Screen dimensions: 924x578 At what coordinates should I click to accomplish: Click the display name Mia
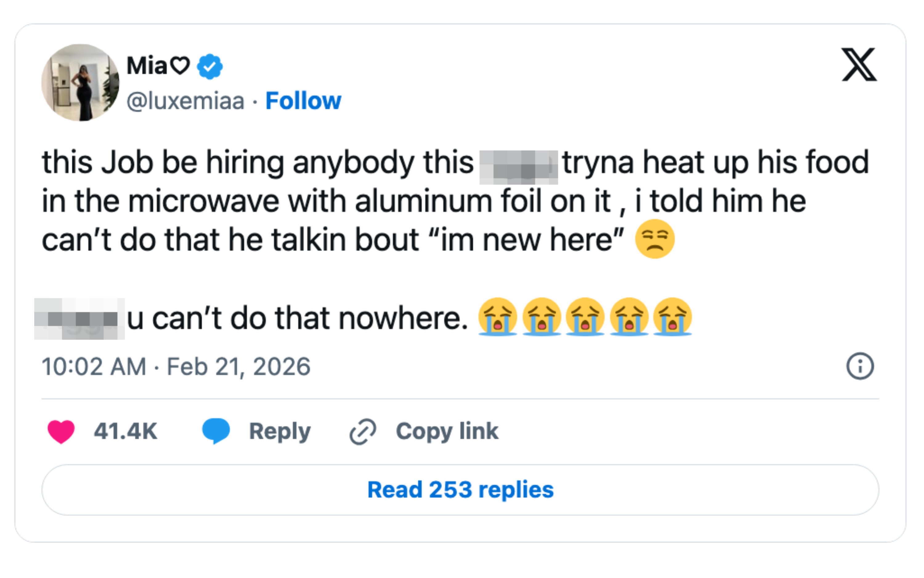pyautogui.click(x=147, y=66)
